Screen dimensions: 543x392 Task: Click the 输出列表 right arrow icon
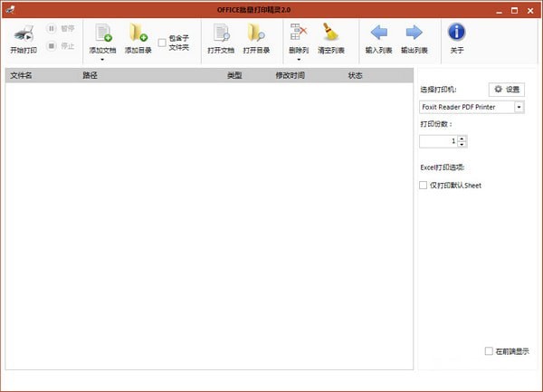pos(414,34)
